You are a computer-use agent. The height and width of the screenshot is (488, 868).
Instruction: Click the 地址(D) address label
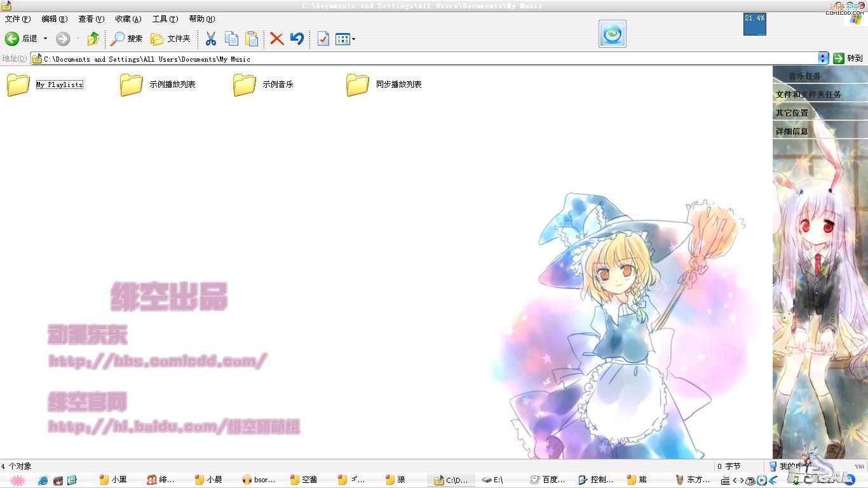click(x=15, y=58)
